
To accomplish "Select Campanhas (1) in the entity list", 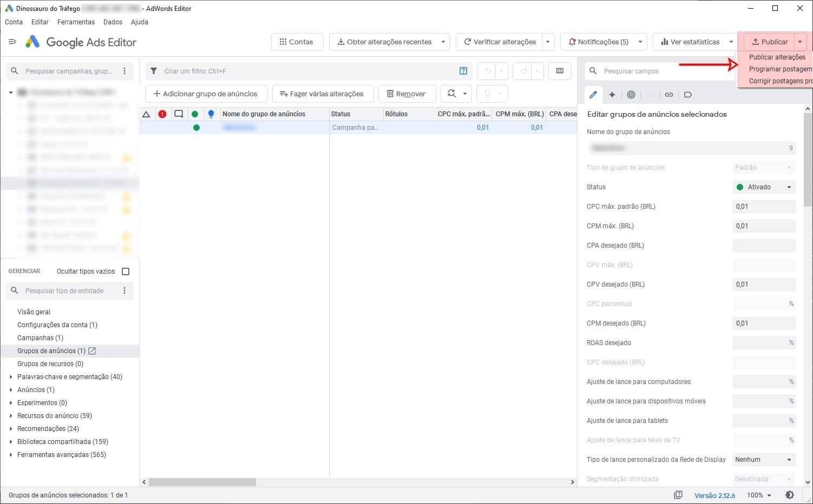I will point(40,338).
